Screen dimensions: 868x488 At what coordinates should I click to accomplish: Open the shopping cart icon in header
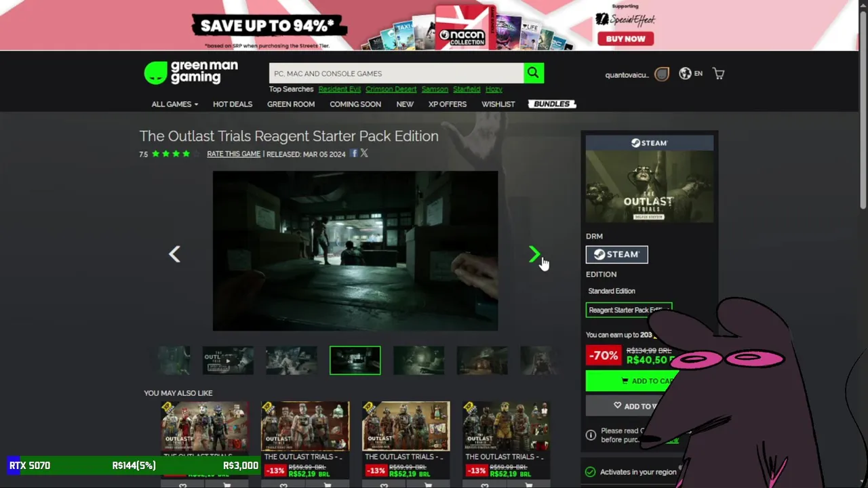coord(719,73)
